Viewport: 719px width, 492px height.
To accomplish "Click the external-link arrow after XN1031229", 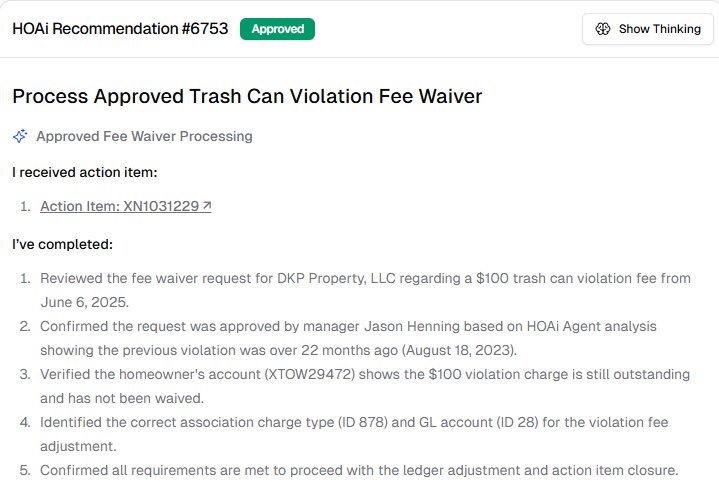I will pyautogui.click(x=207, y=207).
